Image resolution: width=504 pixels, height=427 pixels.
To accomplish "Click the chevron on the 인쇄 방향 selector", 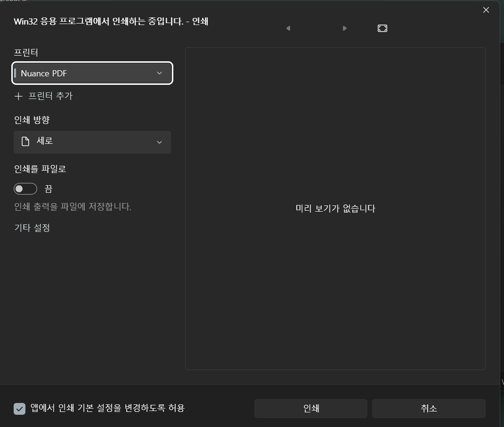I will (159, 142).
